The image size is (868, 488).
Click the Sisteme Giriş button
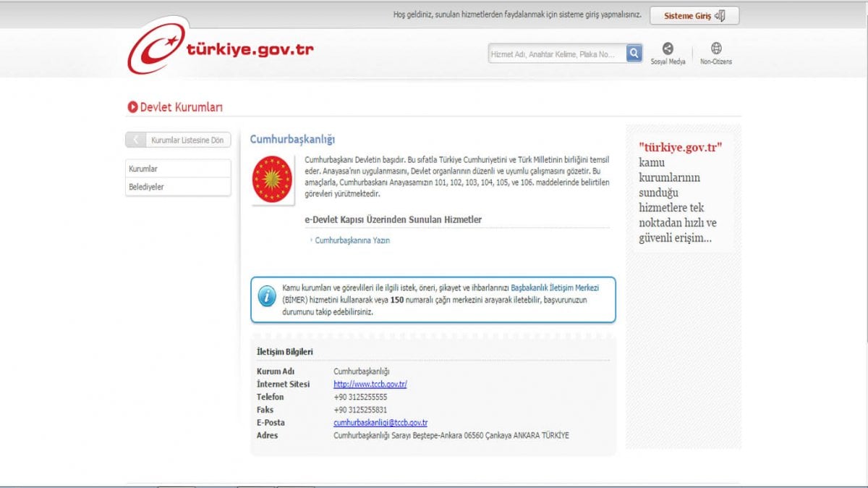pos(694,15)
